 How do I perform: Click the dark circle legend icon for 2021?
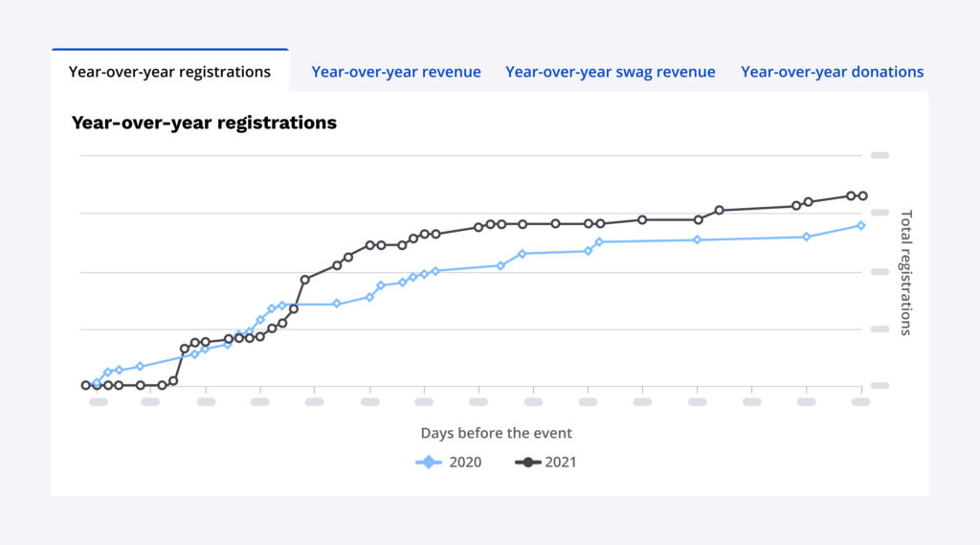(526, 463)
